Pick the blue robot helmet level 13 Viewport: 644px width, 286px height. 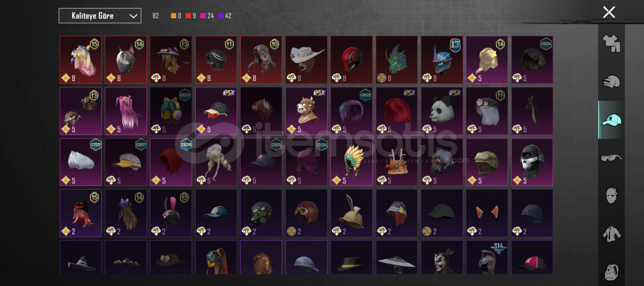pyautogui.click(x=442, y=60)
